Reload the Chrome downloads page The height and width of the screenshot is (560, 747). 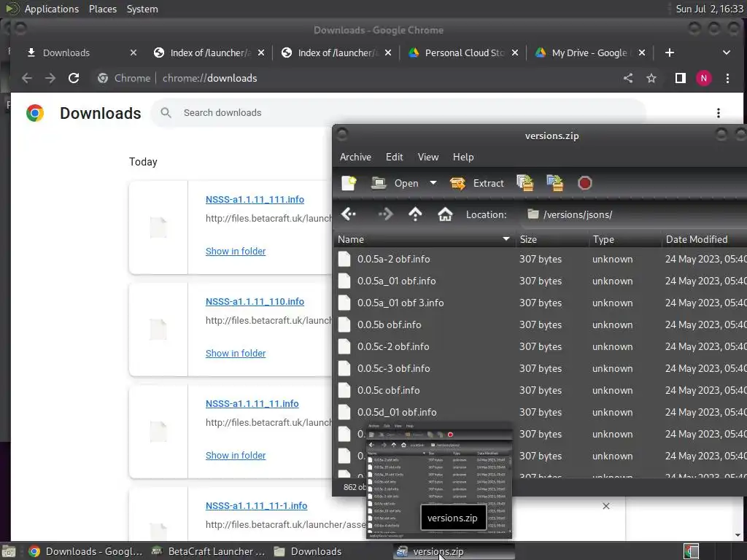pos(74,78)
